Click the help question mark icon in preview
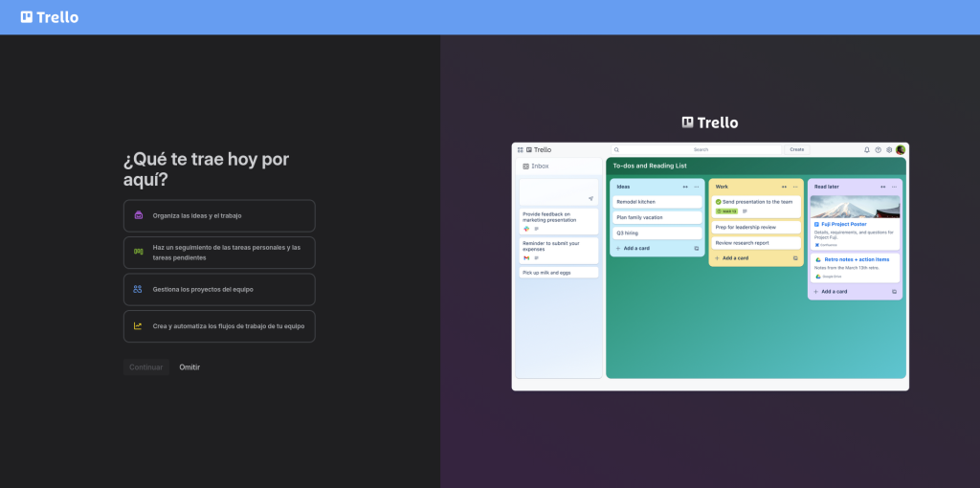This screenshot has width=980, height=488. (x=878, y=149)
